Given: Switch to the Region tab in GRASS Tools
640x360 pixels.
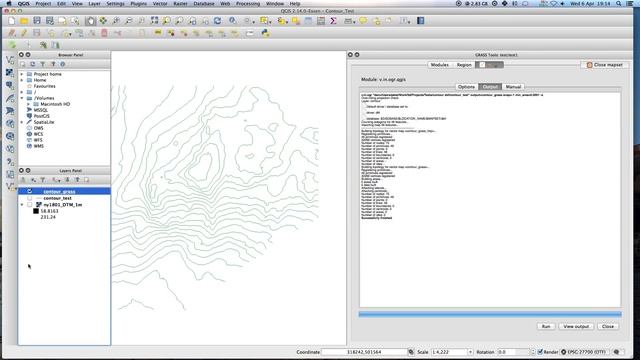Looking at the screenshot, I should coord(464,65).
